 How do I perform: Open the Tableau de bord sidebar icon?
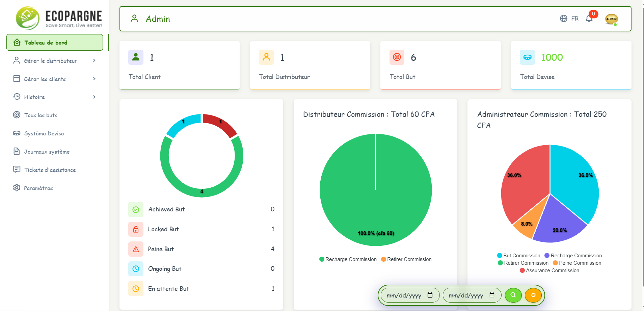17,42
